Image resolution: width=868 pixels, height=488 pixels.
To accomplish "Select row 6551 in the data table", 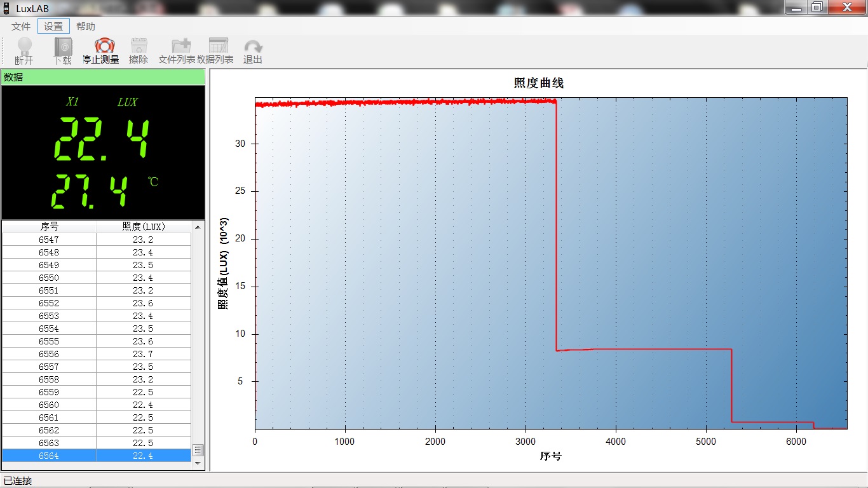I will click(x=97, y=290).
